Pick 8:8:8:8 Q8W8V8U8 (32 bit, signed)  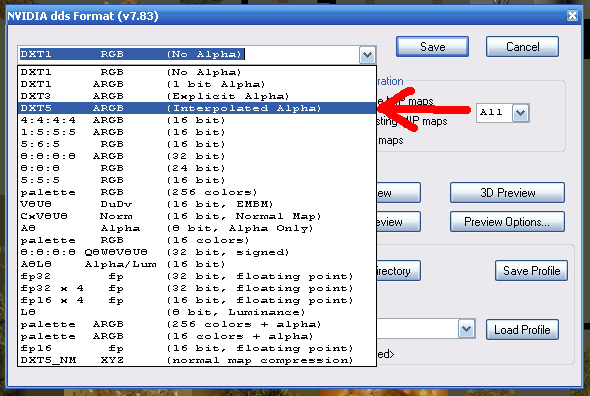(x=197, y=252)
